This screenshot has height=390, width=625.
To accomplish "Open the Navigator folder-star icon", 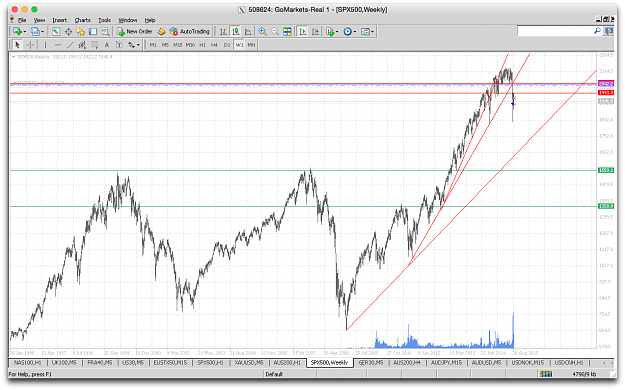I will pos(81,32).
